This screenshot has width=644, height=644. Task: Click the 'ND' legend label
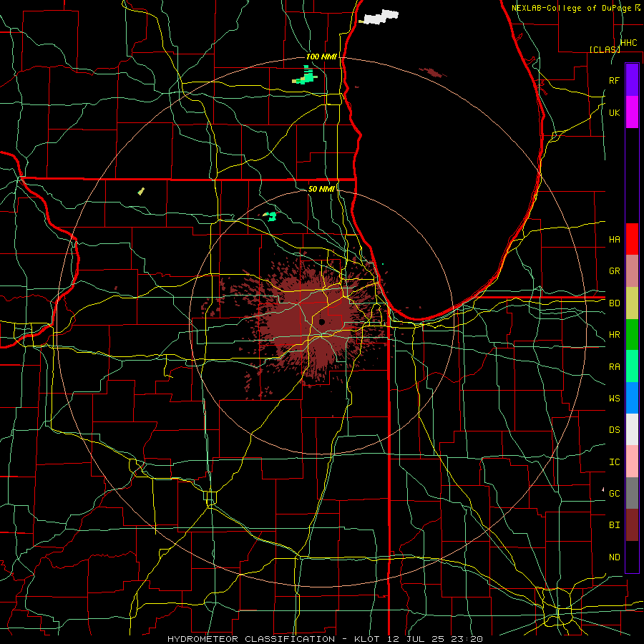pyautogui.click(x=614, y=557)
